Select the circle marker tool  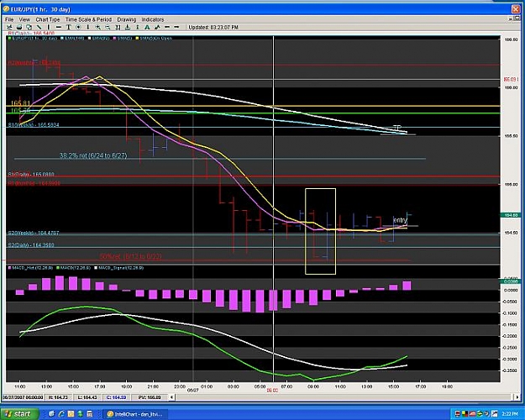pyautogui.click(x=78, y=27)
